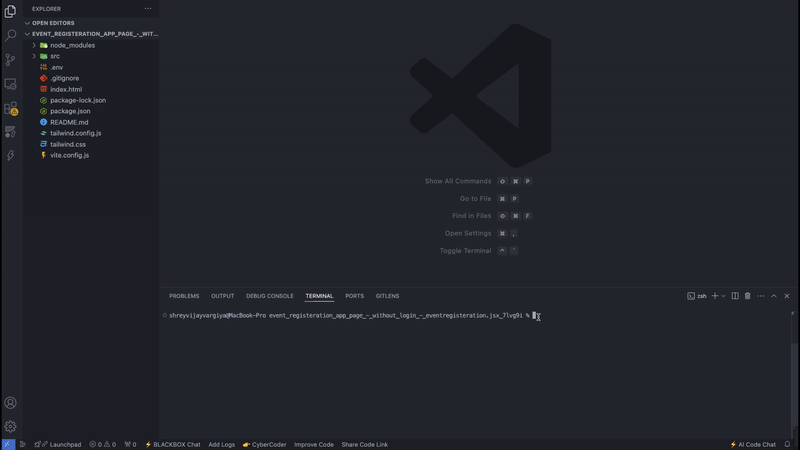Select the TERMINAL tab
Screen dimensions: 800x450
click(x=319, y=296)
